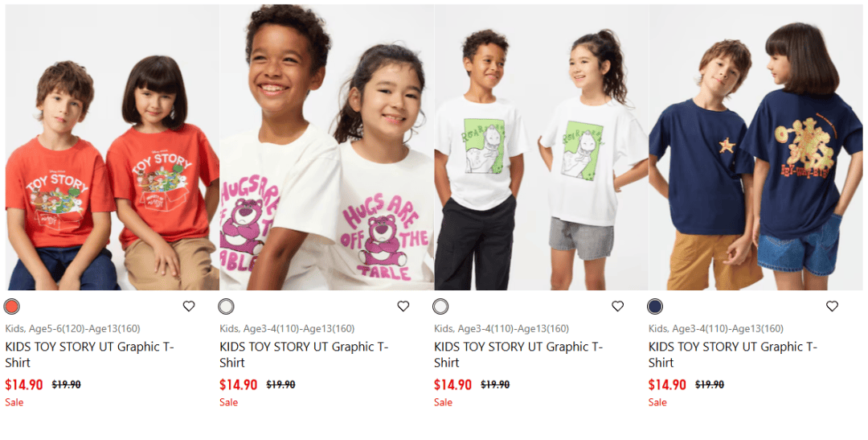Click Age5-6(120)-Age13(160) size text
Screen dimensions: 868x440
pos(84,329)
